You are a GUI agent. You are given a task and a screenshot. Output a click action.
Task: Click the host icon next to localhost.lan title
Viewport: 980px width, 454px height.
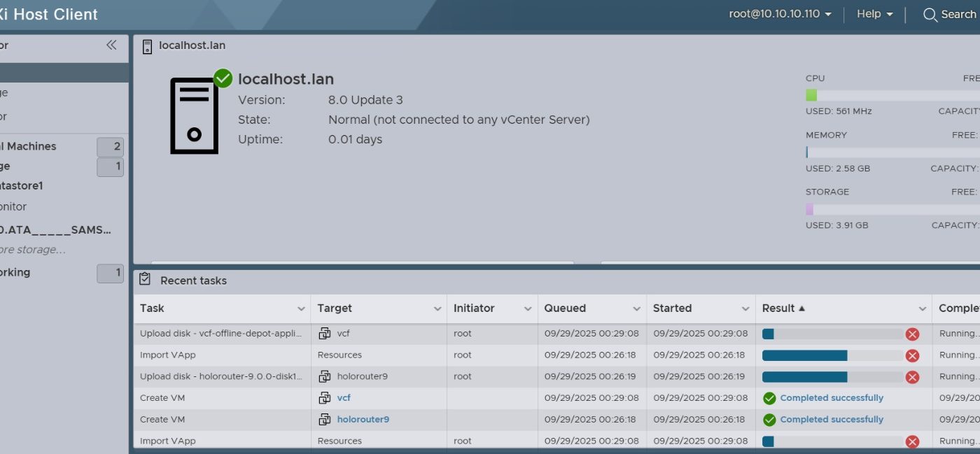click(147, 46)
